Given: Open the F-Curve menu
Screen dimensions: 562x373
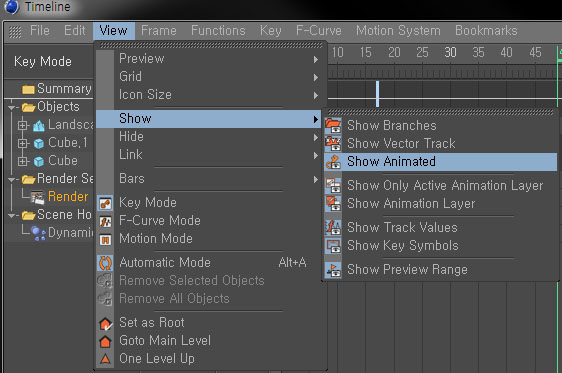Looking at the screenshot, I should [319, 31].
